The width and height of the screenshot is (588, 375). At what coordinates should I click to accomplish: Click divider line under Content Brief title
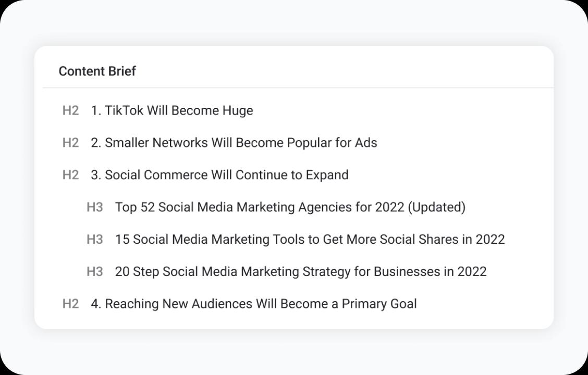pyautogui.click(x=298, y=87)
